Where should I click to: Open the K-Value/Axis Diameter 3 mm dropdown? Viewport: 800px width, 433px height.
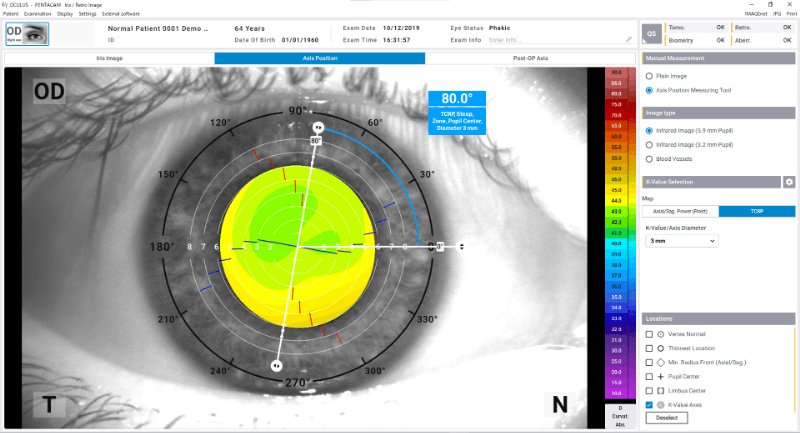[x=682, y=241]
